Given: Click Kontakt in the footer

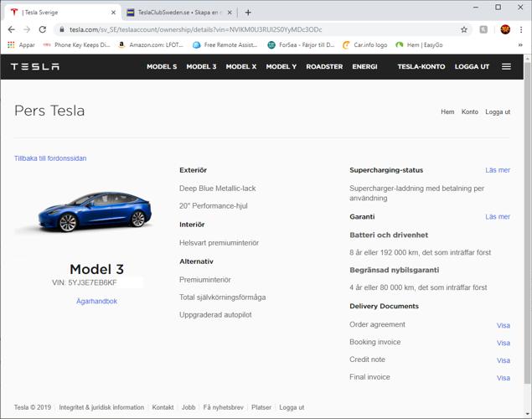Looking at the screenshot, I should point(163,407).
